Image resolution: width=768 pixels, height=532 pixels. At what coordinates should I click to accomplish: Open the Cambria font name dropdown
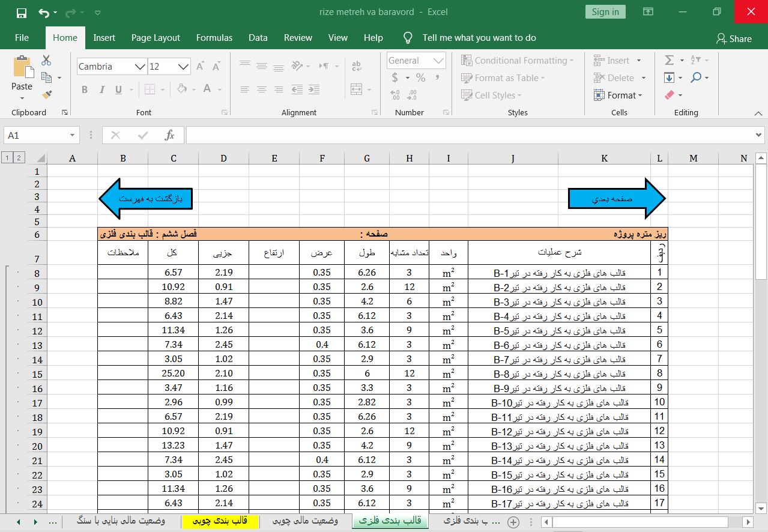[139, 67]
